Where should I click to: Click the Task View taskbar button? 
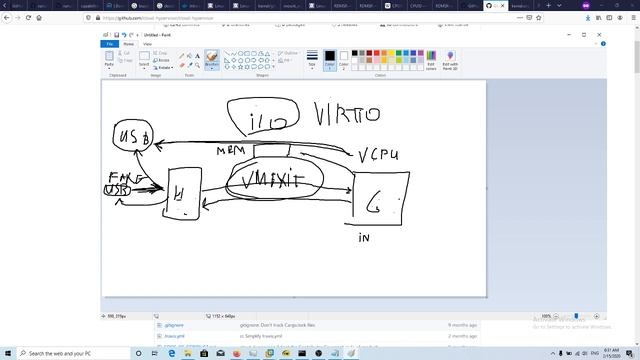[155, 353]
